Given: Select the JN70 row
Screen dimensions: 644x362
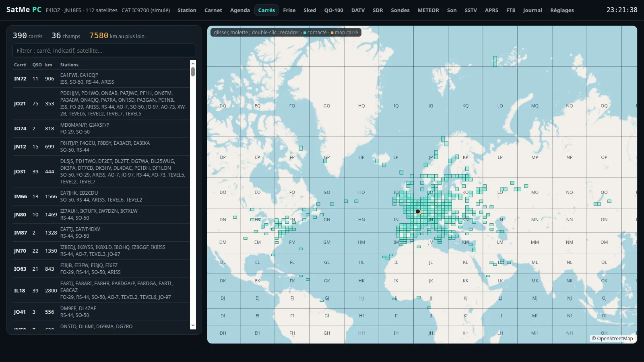Looking at the screenshot, I should 101,251.
